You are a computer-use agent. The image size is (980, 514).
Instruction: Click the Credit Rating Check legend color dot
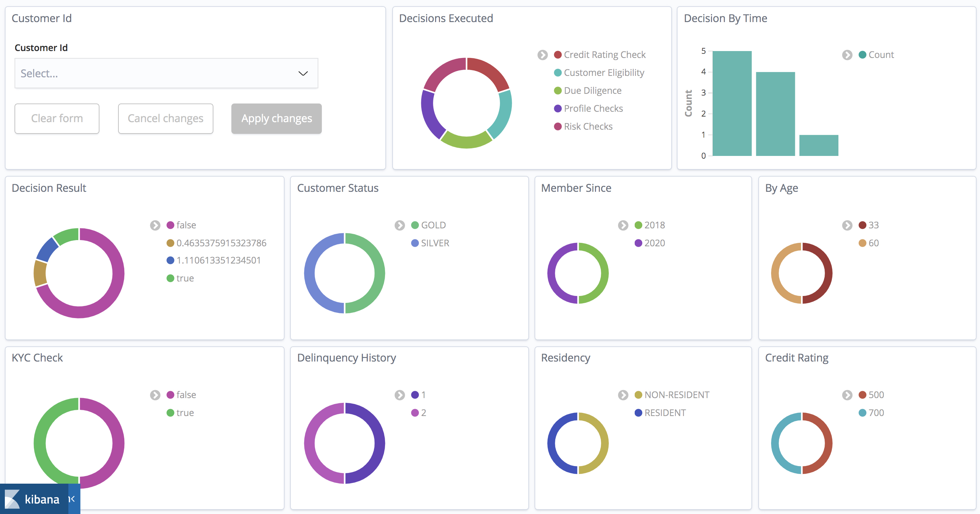(x=558, y=55)
